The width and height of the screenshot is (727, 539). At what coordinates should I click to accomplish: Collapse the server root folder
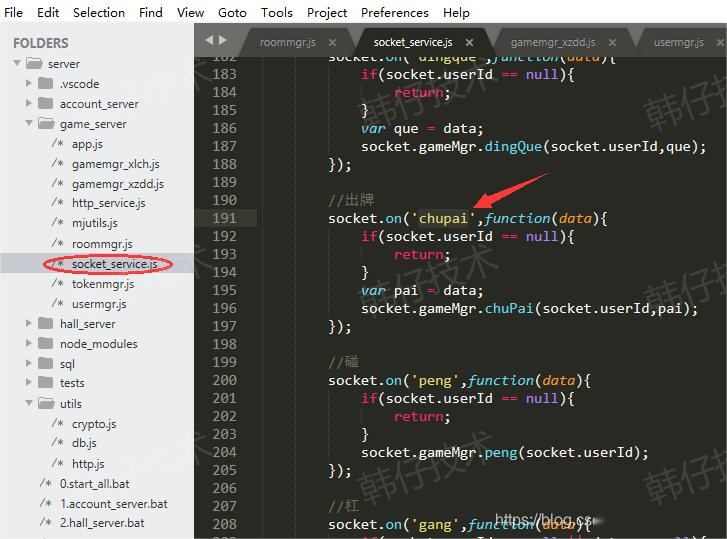[17, 64]
